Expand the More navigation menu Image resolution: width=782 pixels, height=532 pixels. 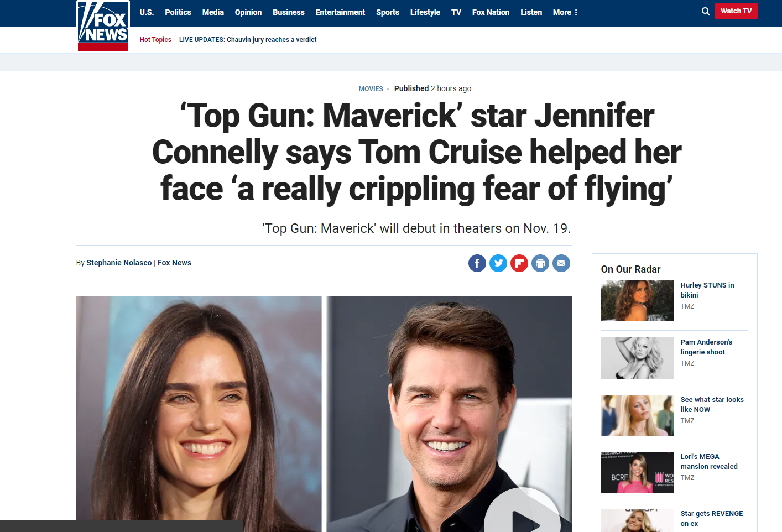tap(565, 12)
